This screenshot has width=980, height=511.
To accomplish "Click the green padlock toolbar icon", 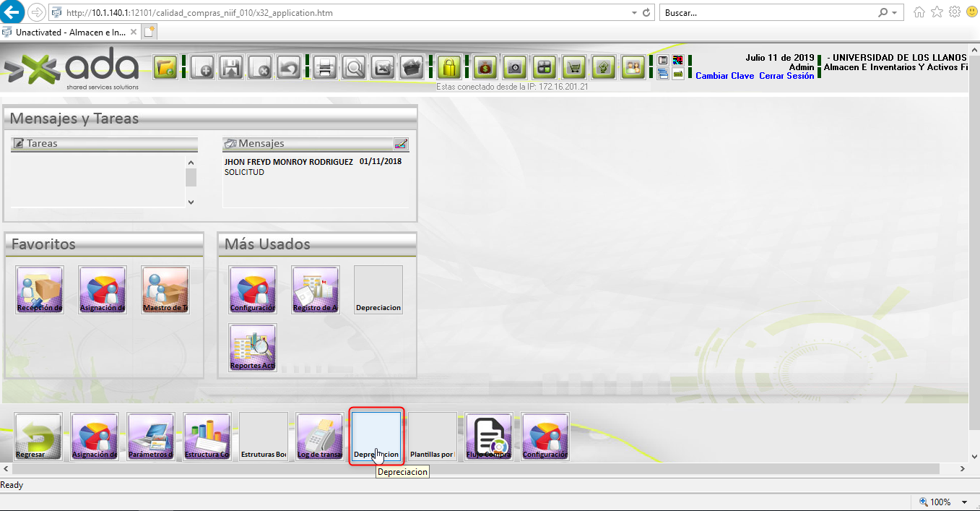I will pyautogui.click(x=449, y=68).
